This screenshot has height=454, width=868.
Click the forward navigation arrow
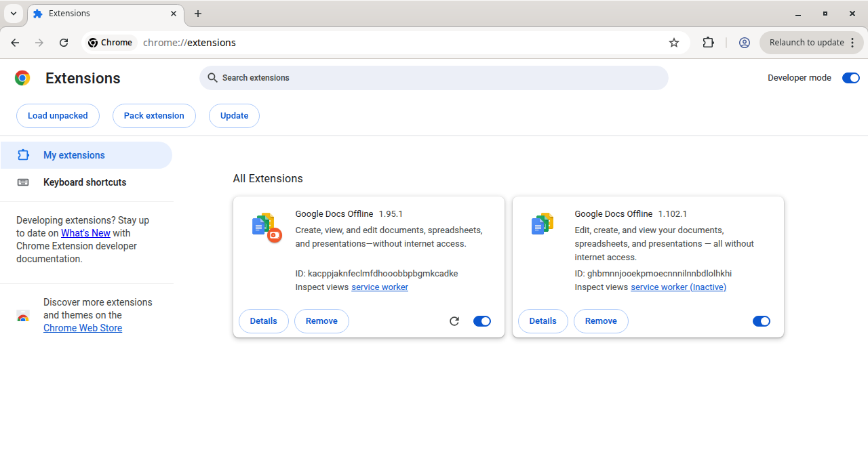point(39,43)
